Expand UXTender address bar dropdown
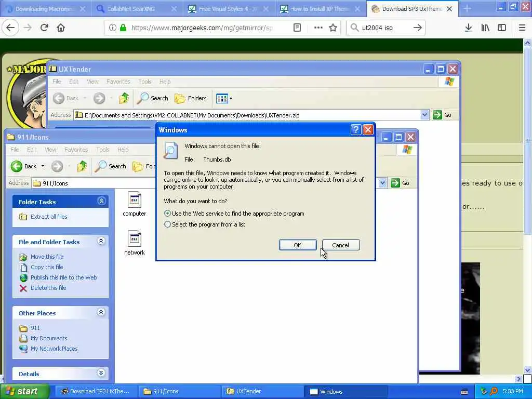 pos(424,115)
